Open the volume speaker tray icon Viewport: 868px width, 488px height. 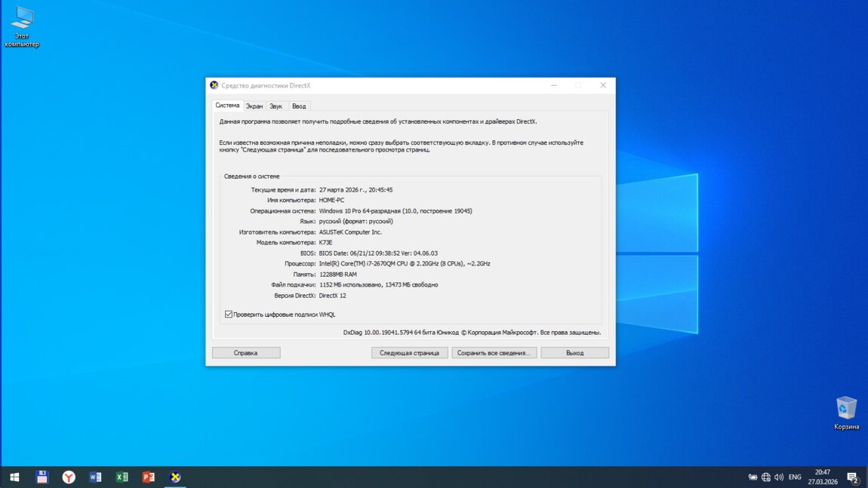coord(779,477)
